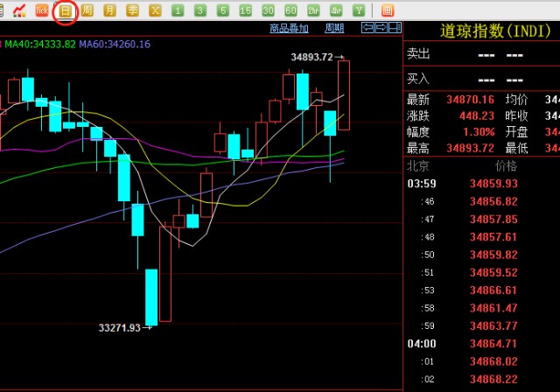This screenshot has width=560, height=392.
Task: Click the right arrow chart navigation button
Action: [381, 28]
